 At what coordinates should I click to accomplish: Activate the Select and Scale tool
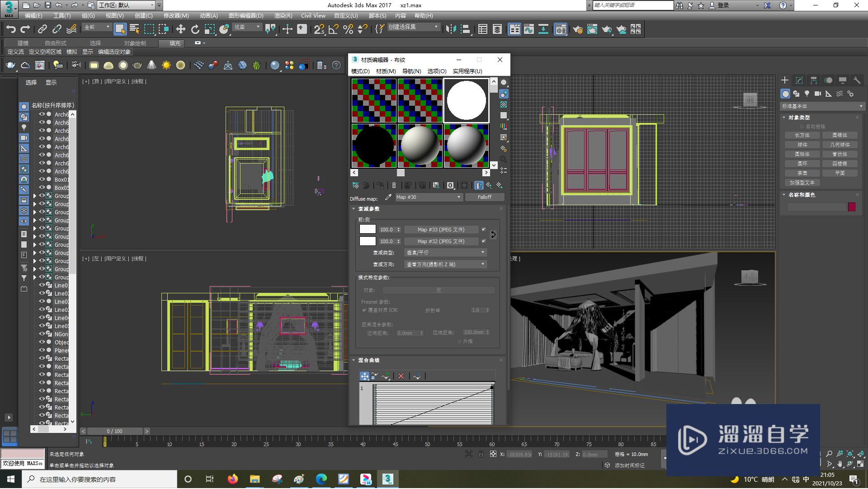coord(209,29)
